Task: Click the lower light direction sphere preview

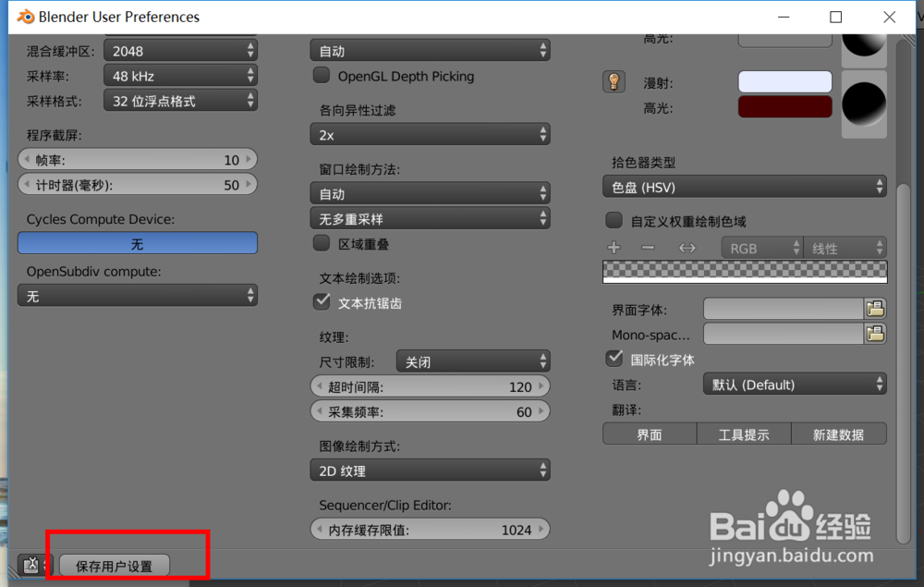Action: pos(864,104)
